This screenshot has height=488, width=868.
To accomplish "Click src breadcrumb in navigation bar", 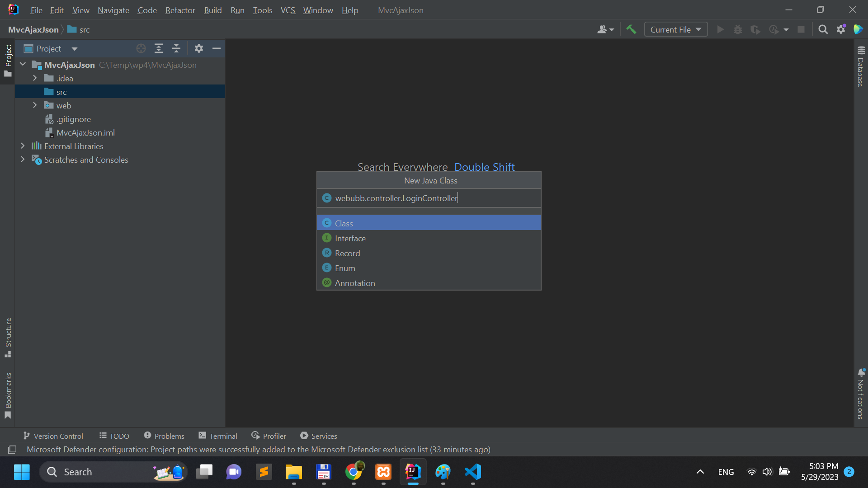I will click(x=79, y=29).
